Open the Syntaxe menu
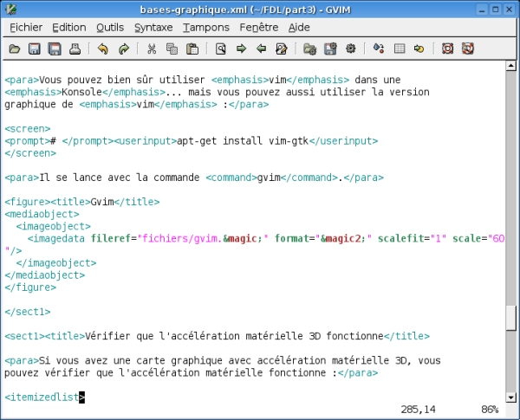Image resolution: width=520 pixels, height=420 pixels. click(153, 28)
